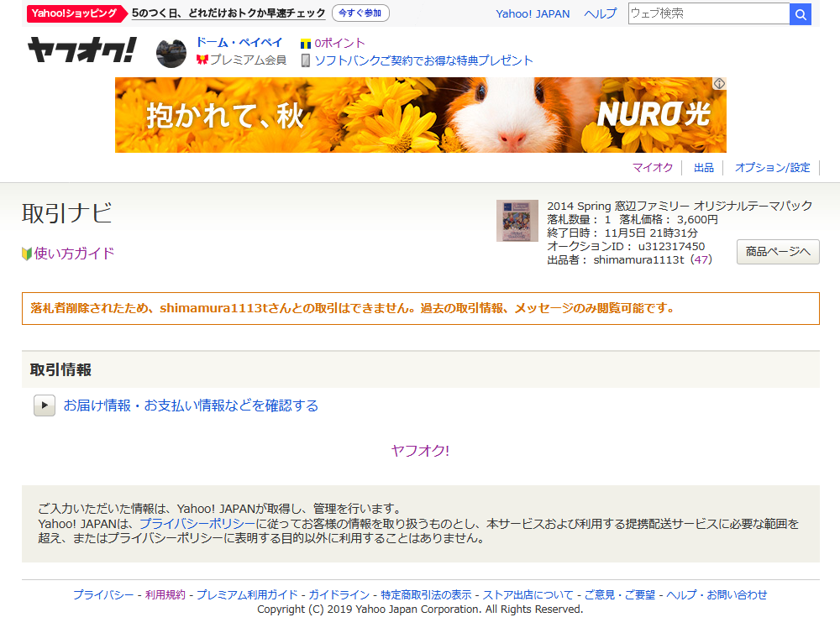This screenshot has height=633, width=840.
Task: Open footer ヘルプ・お問い合わせ link
Action: (717, 594)
